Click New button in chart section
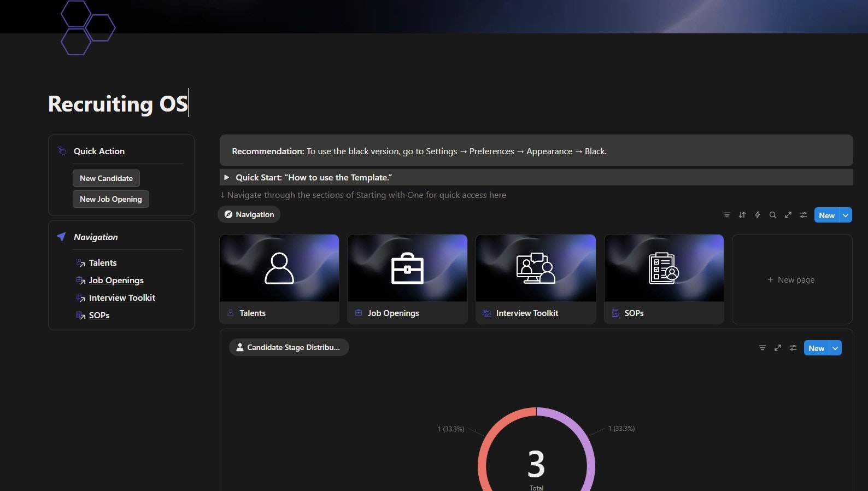The height and width of the screenshot is (491, 868). (817, 348)
